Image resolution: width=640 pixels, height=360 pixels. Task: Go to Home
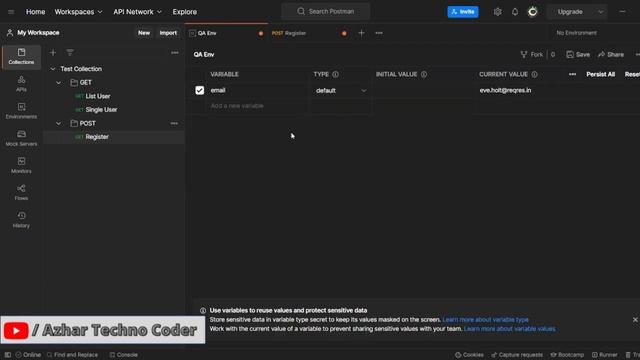pyautogui.click(x=36, y=12)
